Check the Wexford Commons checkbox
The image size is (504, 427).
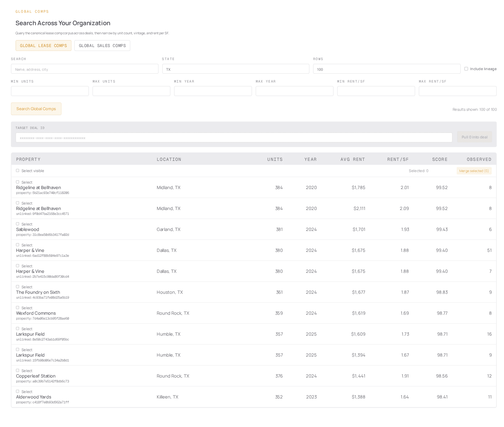18,308
